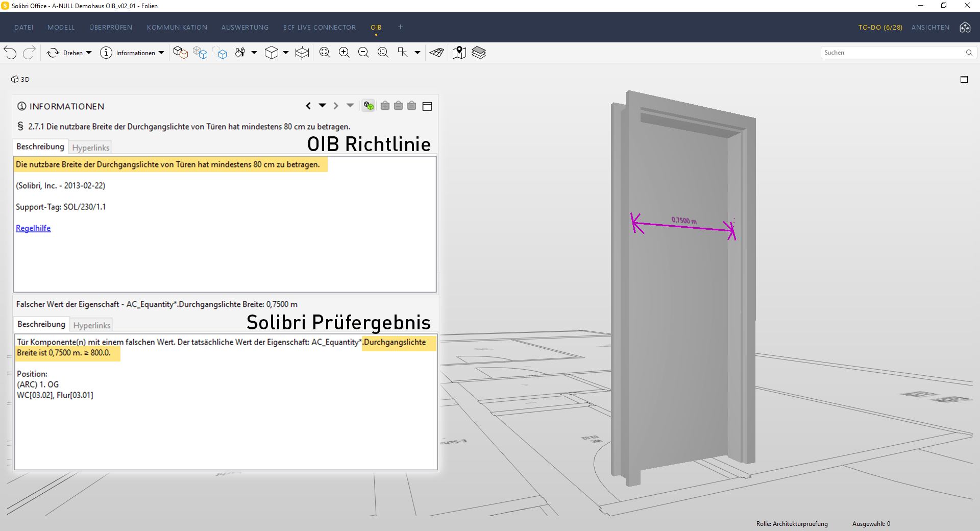Switch to the ÜBERPRÜFEN tab
The width and height of the screenshot is (980, 531).
click(111, 28)
